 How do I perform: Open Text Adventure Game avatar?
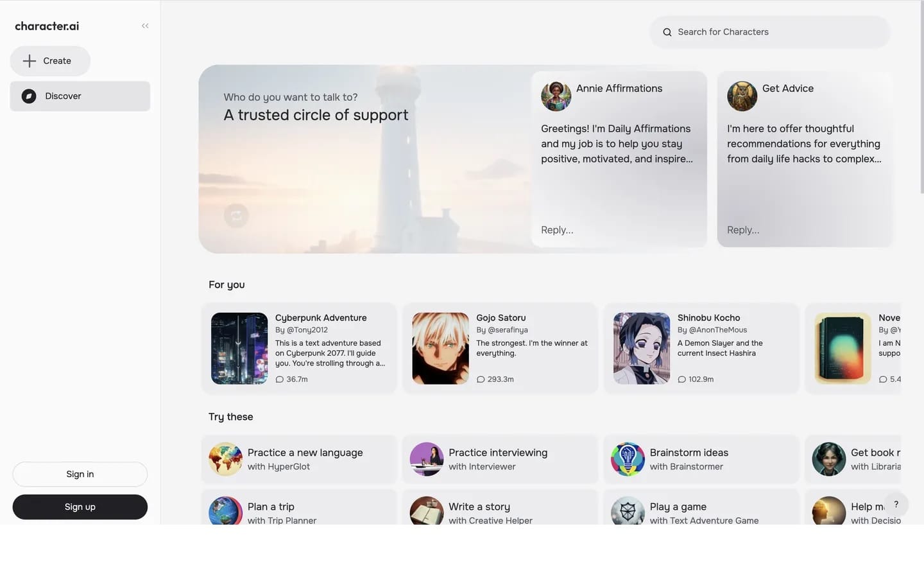(x=628, y=511)
